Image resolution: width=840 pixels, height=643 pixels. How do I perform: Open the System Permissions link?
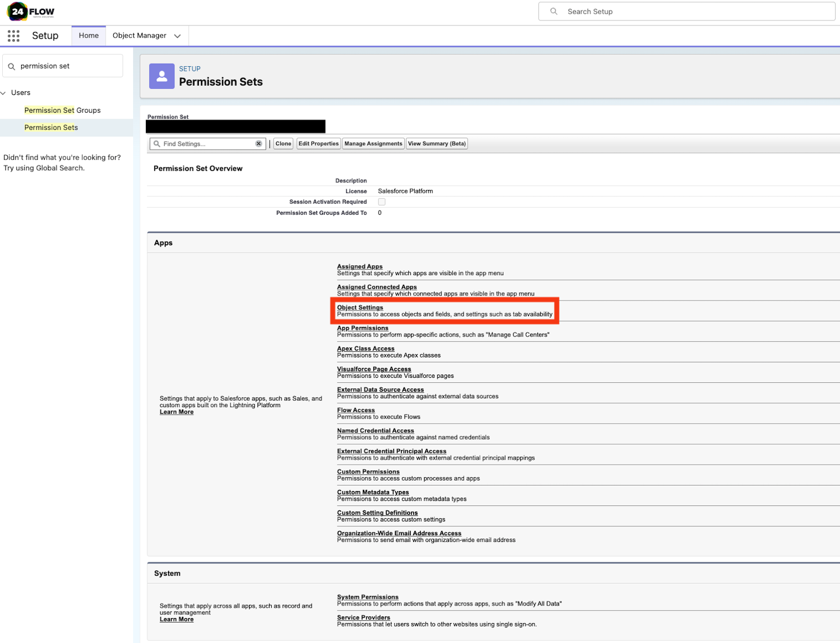pos(368,597)
